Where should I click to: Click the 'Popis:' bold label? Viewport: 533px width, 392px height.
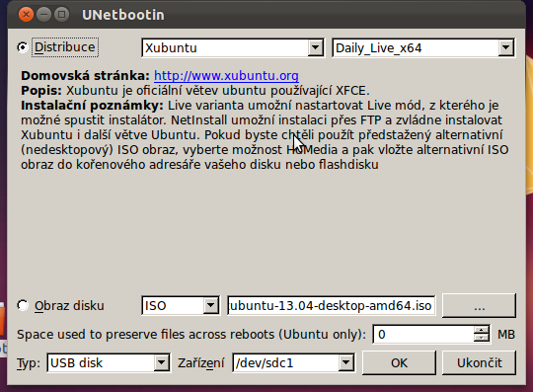(41, 91)
